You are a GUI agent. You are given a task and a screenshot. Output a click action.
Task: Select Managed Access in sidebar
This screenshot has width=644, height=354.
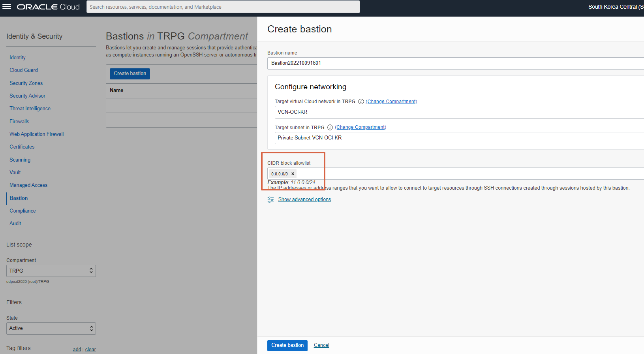(x=28, y=185)
